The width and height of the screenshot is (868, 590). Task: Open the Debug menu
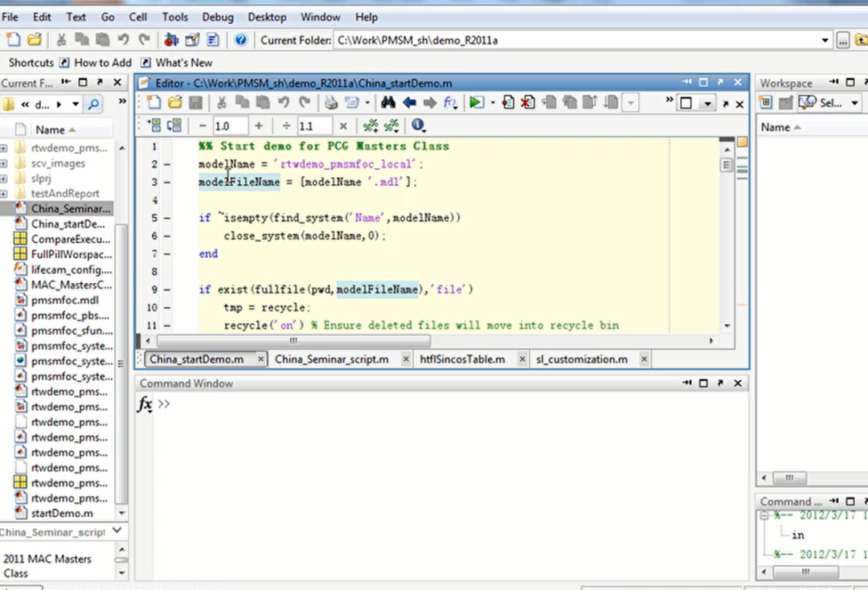point(218,17)
